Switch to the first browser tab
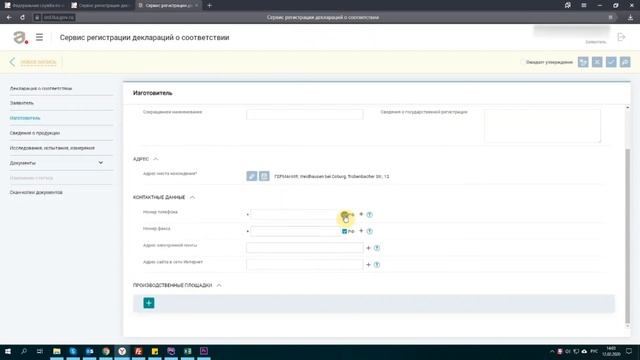This screenshot has height=360, width=640. [x=34, y=5]
